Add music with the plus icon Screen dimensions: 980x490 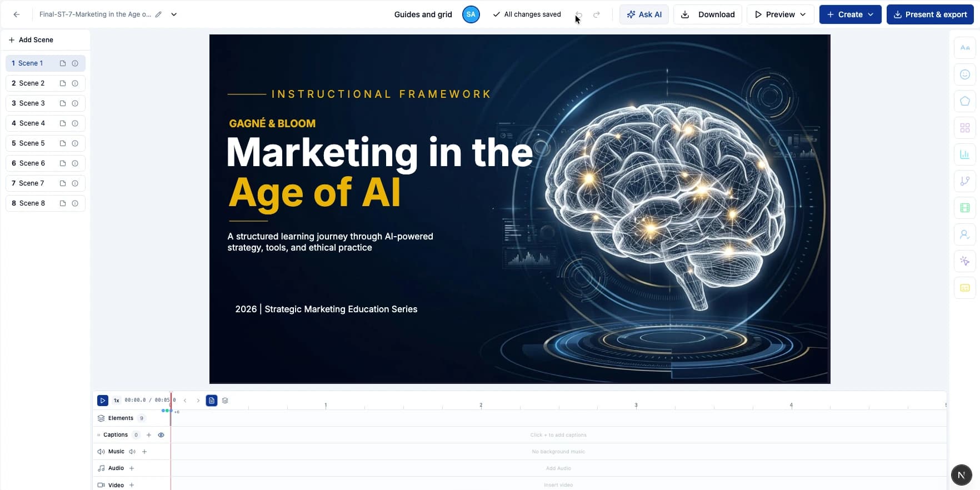click(144, 452)
